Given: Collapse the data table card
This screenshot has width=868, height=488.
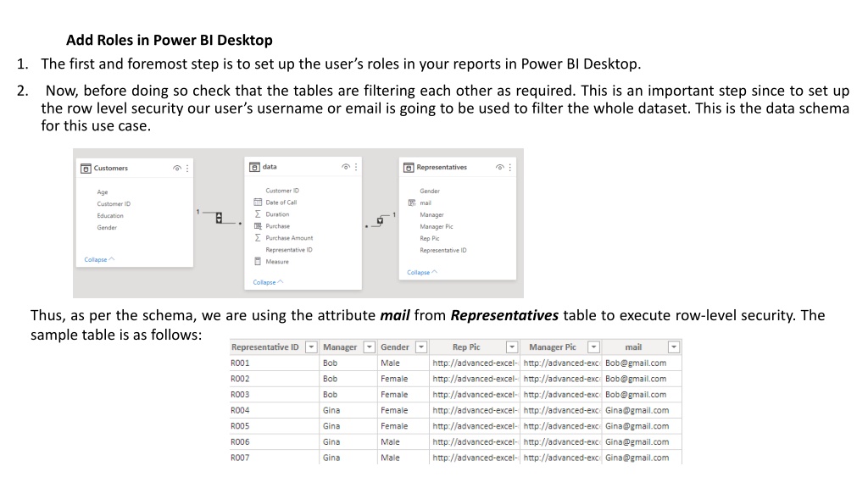Looking at the screenshot, I should (268, 282).
